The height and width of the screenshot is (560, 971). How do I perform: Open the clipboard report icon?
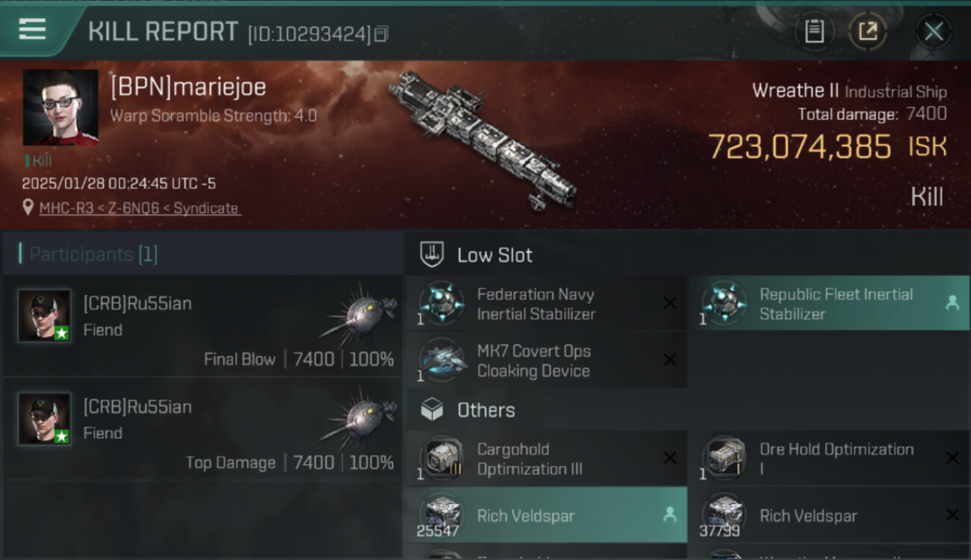coord(814,31)
